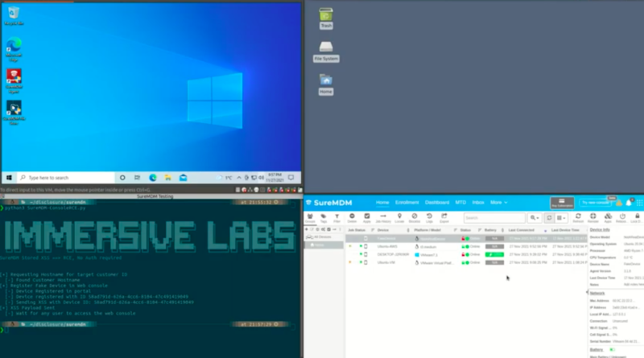
Task: Open the Tags tool in SureMDM
Action: [324, 218]
